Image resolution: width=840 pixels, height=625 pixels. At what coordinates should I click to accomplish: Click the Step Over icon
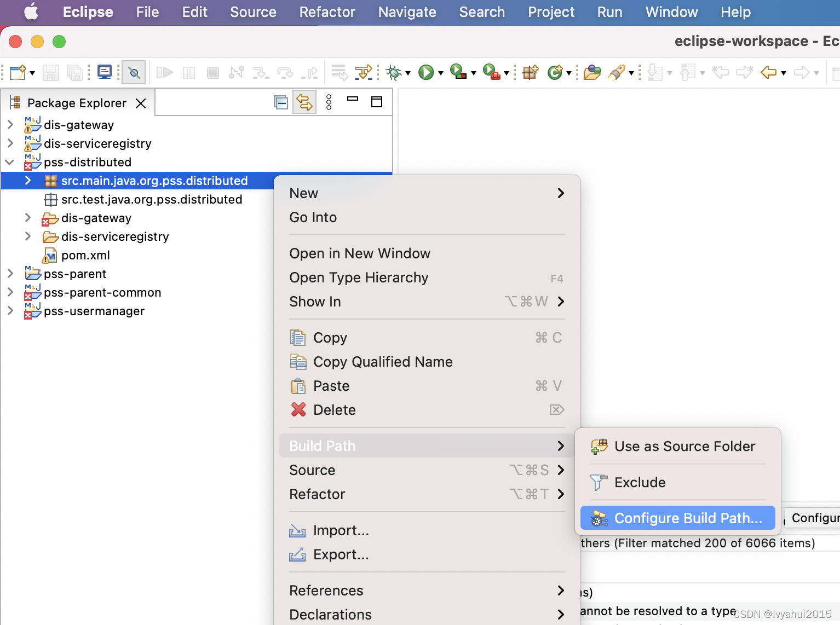285,72
